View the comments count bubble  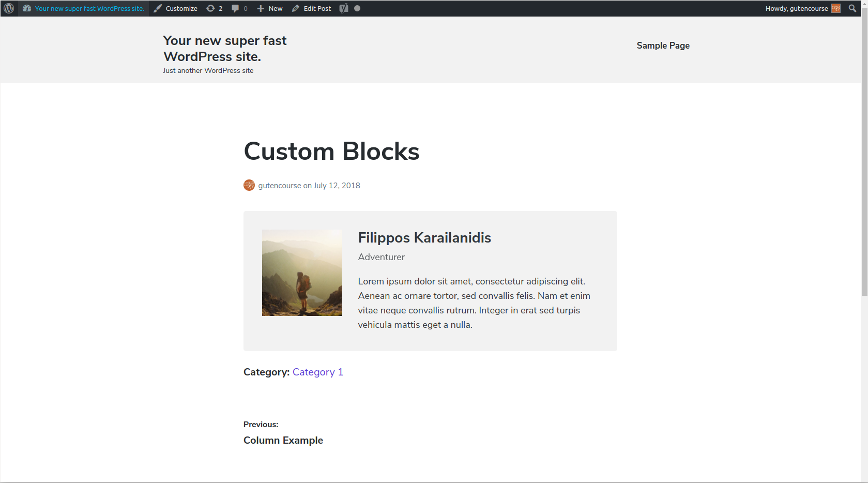click(x=239, y=8)
